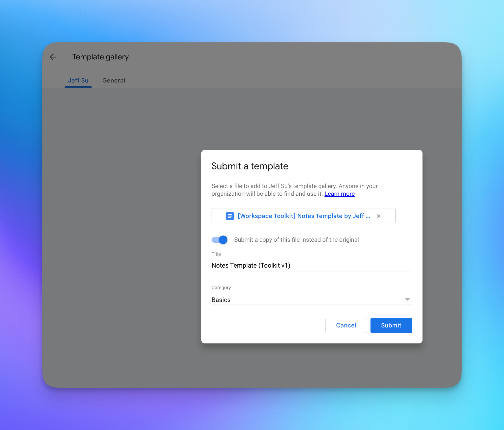Click the 'Title' field label
This screenshot has width=504, height=430.
[216, 254]
